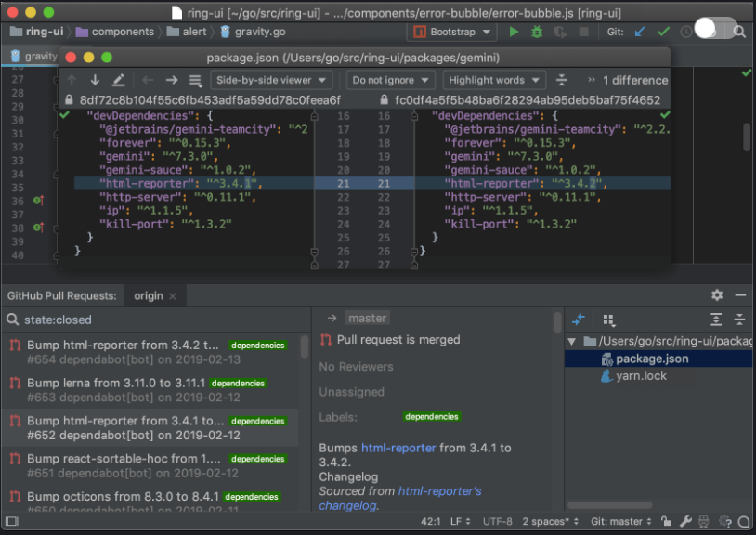Toggle lock on right revision fc0df4a5
This screenshot has width=756, height=535.
click(384, 99)
